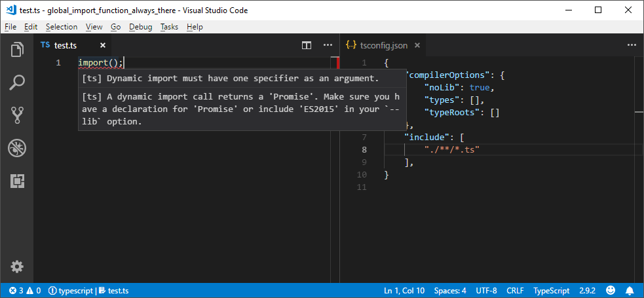Open the File menu
Image resolution: width=644 pixels, height=298 pixels.
pos(10,27)
